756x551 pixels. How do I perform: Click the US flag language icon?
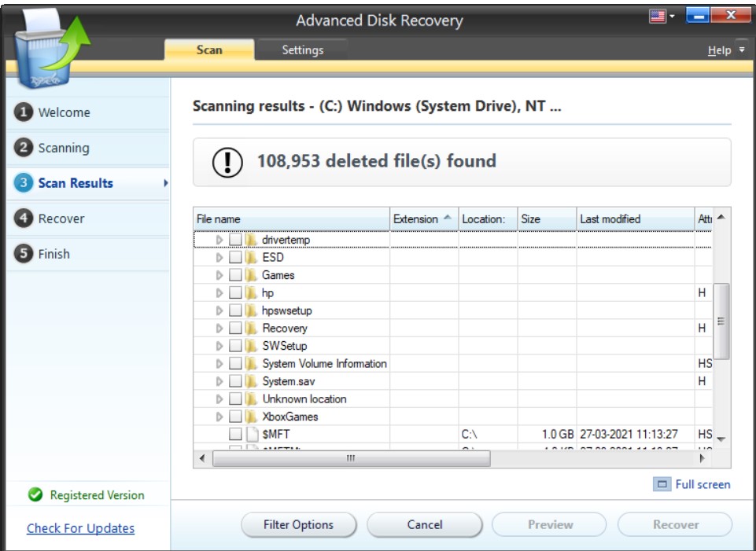[x=658, y=16]
